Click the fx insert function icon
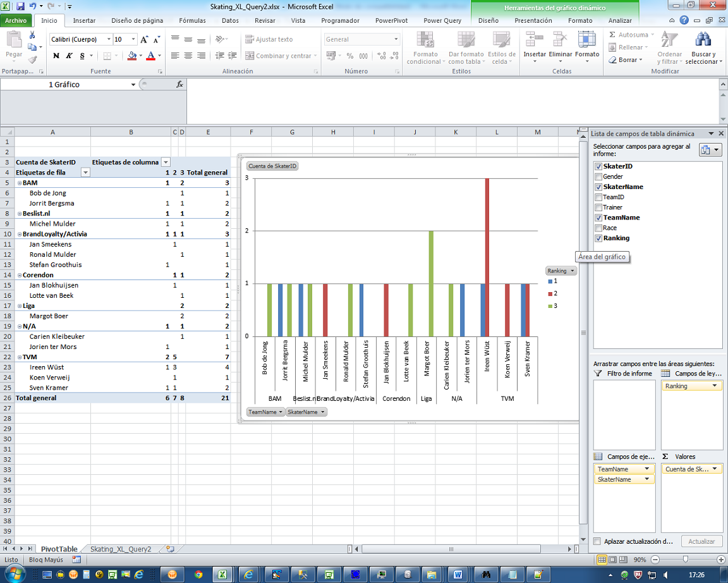728x583 pixels. (179, 85)
